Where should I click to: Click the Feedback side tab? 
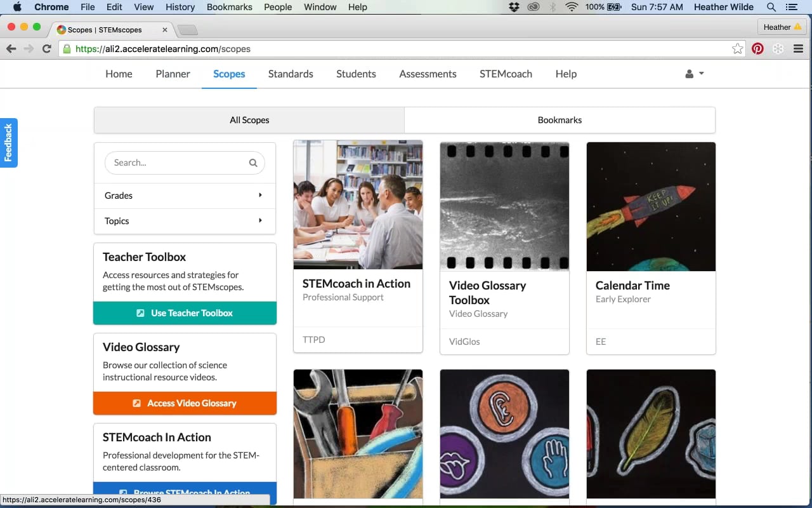pyautogui.click(x=8, y=143)
